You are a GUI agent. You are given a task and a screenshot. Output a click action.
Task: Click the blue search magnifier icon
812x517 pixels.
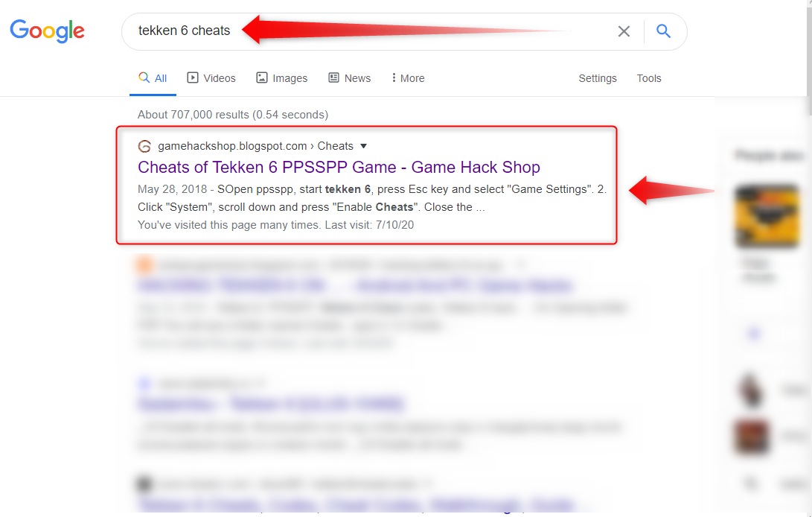pyautogui.click(x=662, y=31)
